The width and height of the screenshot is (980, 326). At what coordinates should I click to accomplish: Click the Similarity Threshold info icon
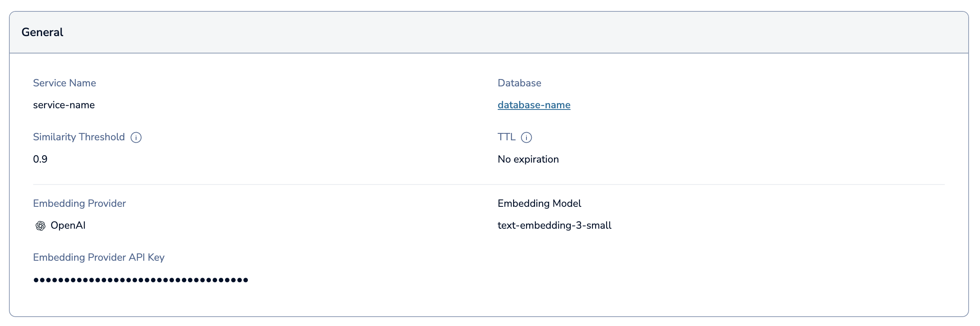coord(136,137)
